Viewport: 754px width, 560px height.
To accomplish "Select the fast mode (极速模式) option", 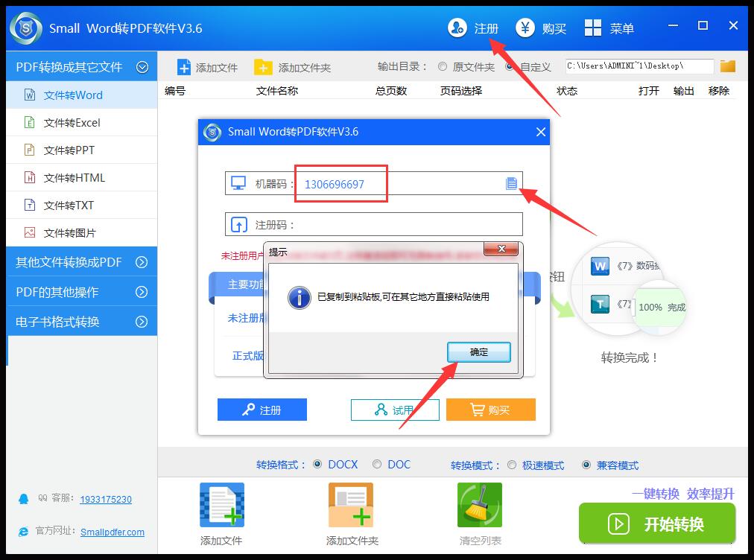I will (x=512, y=465).
